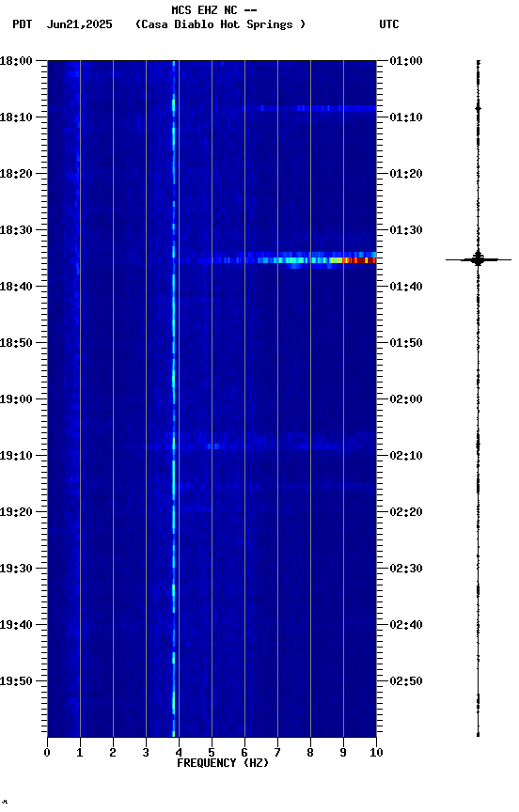Viewport: 519px width, 812px height.
Task: Click the Casa Diablo Hot Springs label
Action: coord(220,24)
